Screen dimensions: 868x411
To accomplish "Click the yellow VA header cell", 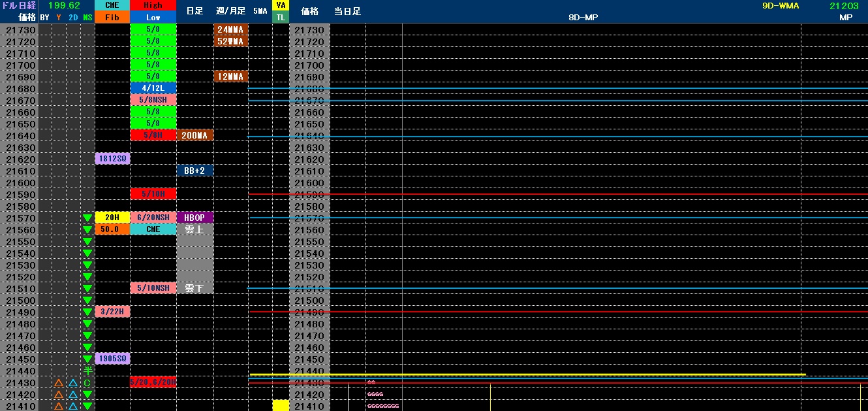I will coord(281,5).
